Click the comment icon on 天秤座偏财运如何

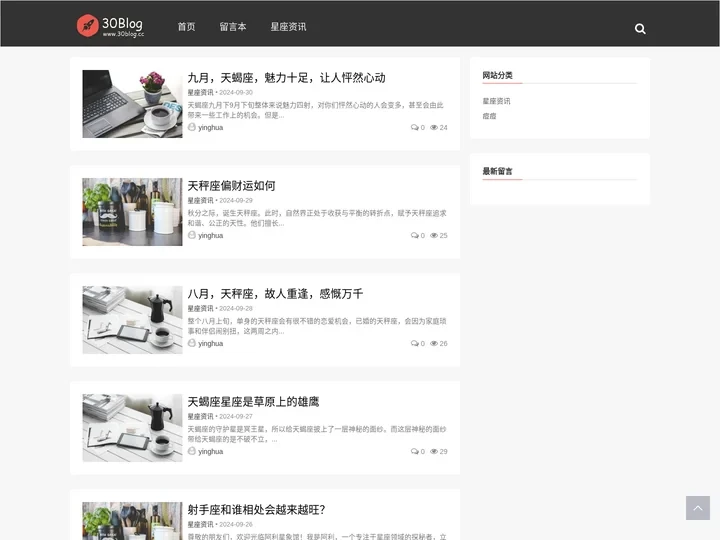pos(415,235)
